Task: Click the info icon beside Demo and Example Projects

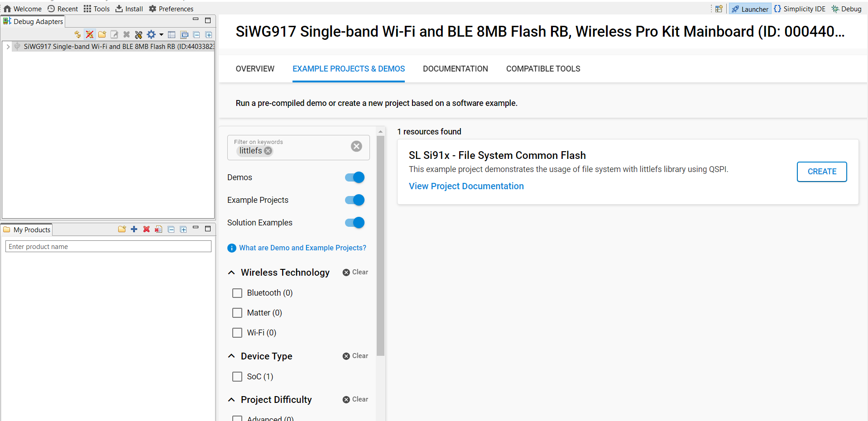Action: pyautogui.click(x=232, y=248)
